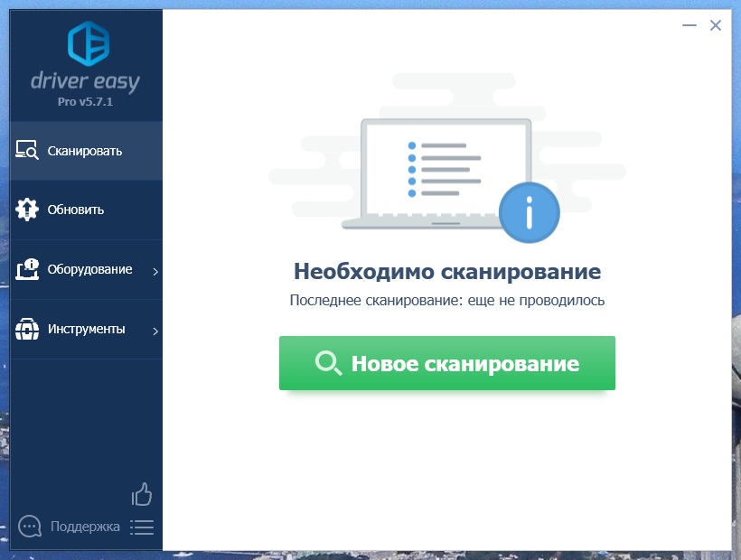Open the hamburger list menu icon

142,527
